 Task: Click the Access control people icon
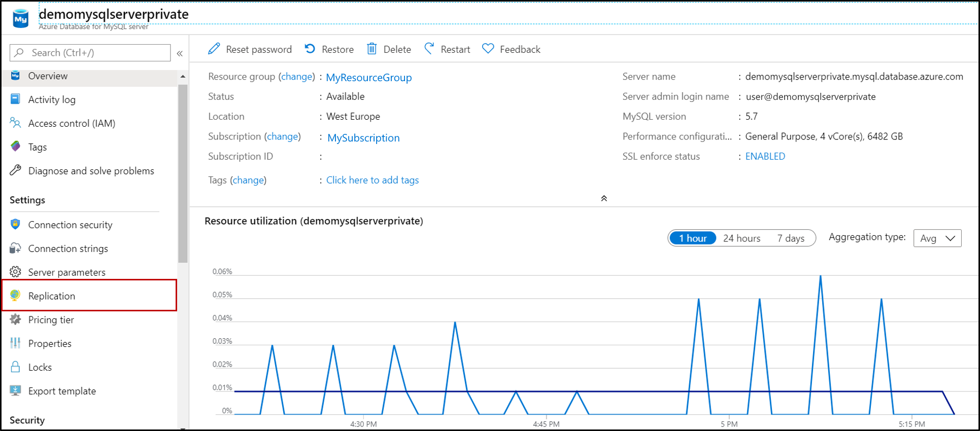[x=15, y=123]
